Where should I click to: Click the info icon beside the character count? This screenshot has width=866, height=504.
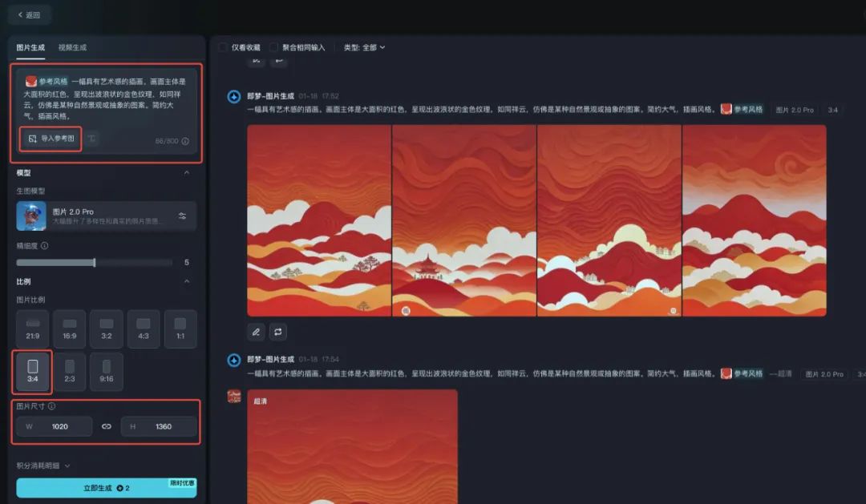click(185, 141)
